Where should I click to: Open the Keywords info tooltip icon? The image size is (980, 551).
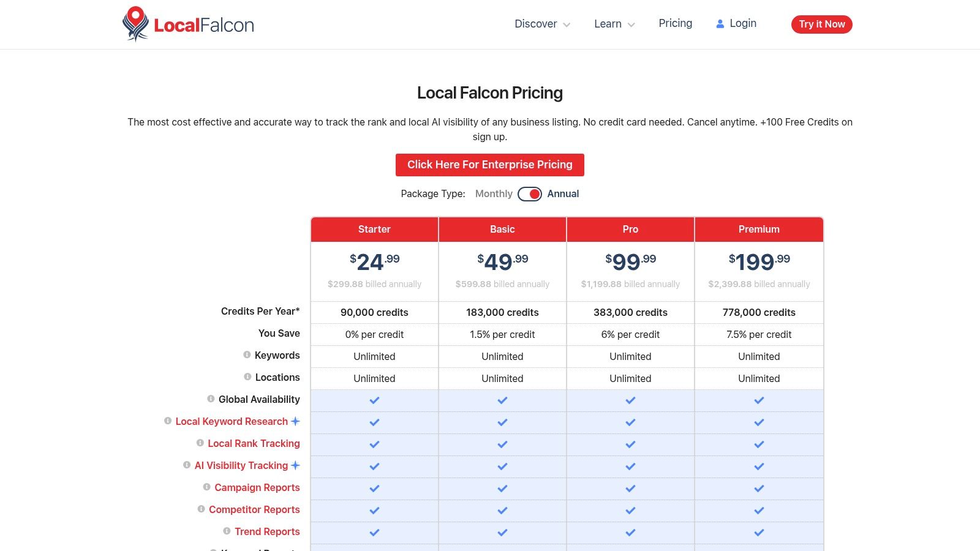tap(248, 355)
